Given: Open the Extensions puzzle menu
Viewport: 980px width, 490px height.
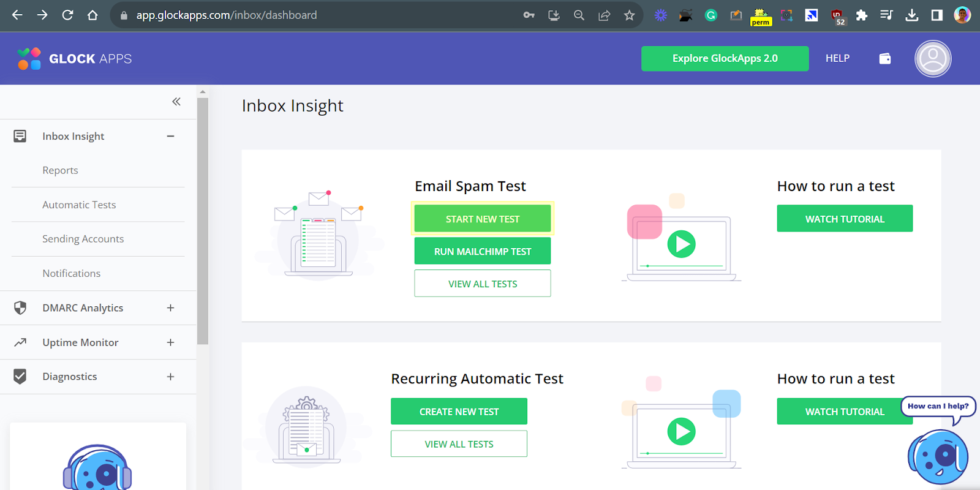Looking at the screenshot, I should tap(862, 15).
